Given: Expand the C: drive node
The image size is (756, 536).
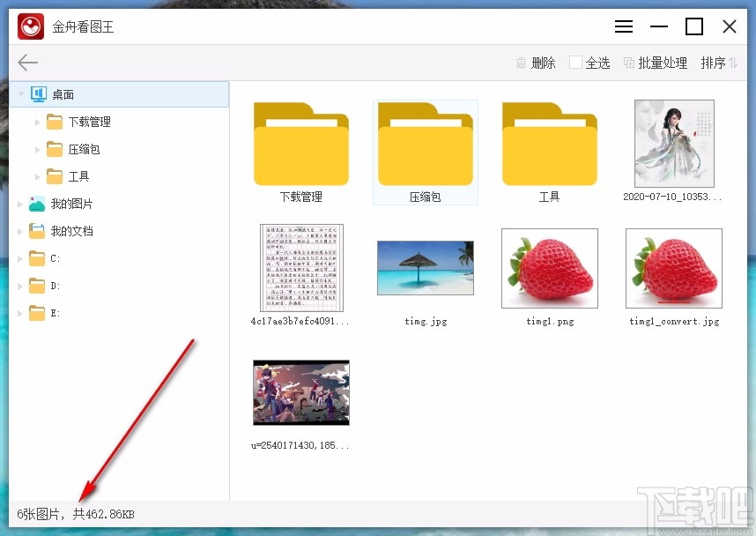Looking at the screenshot, I should pos(19,258).
